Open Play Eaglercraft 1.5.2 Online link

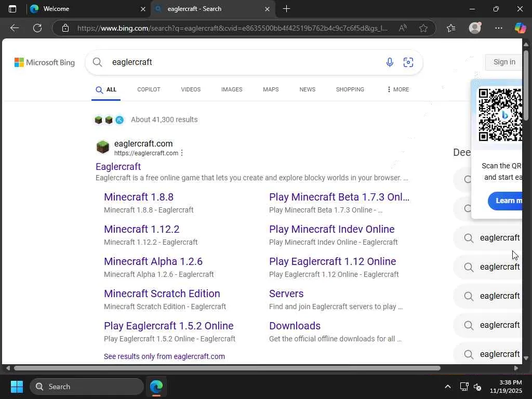coord(169,326)
